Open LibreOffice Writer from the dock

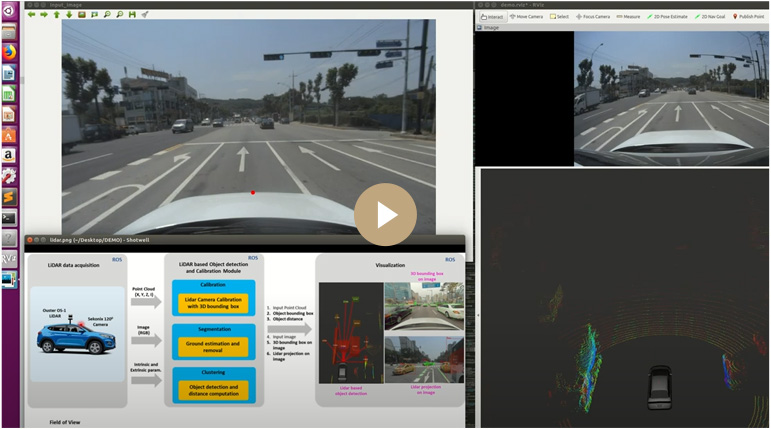[9, 73]
